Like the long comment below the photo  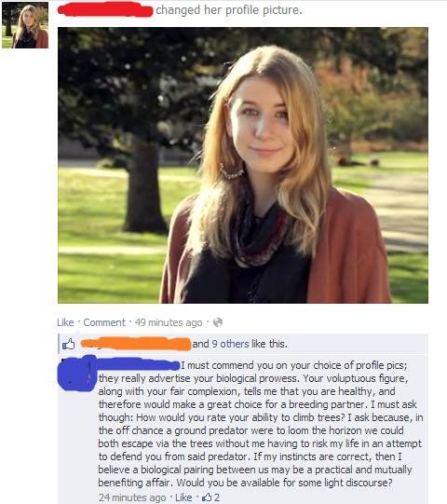(x=183, y=497)
